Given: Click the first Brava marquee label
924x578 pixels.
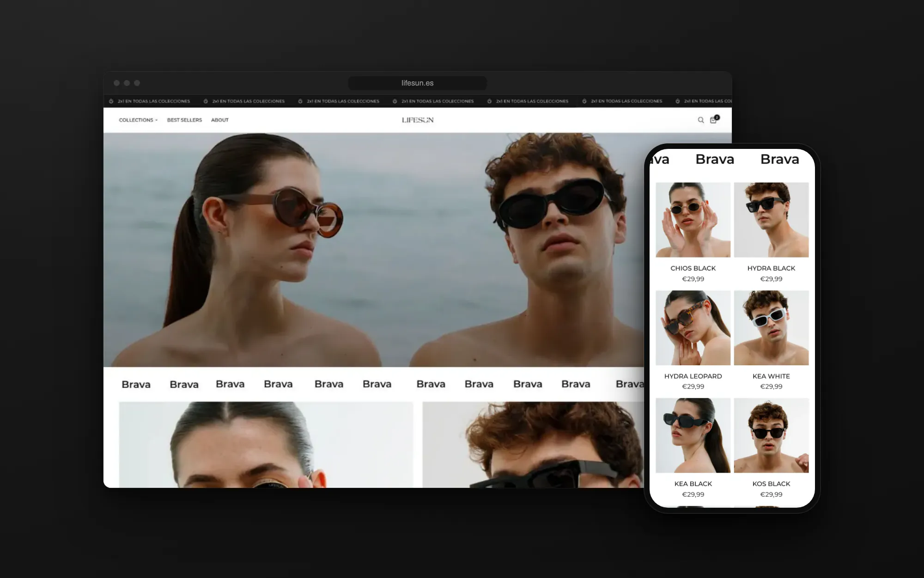Looking at the screenshot, I should (136, 385).
